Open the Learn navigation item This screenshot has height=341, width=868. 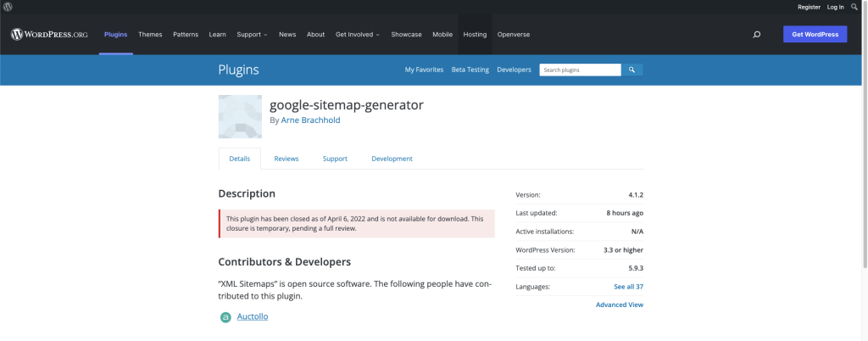218,34
